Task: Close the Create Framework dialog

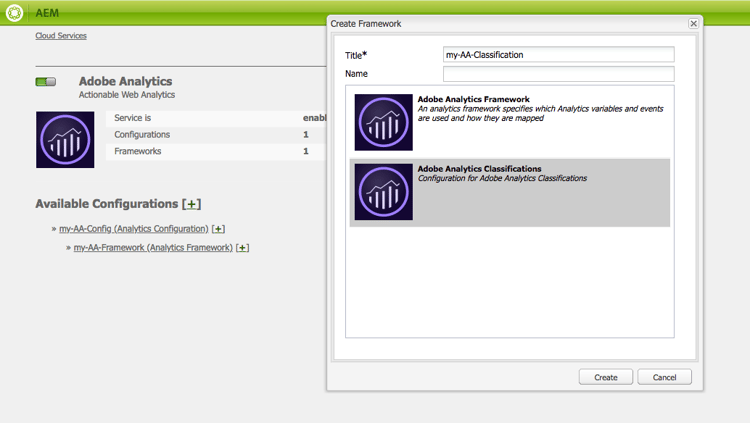Action: pyautogui.click(x=694, y=23)
